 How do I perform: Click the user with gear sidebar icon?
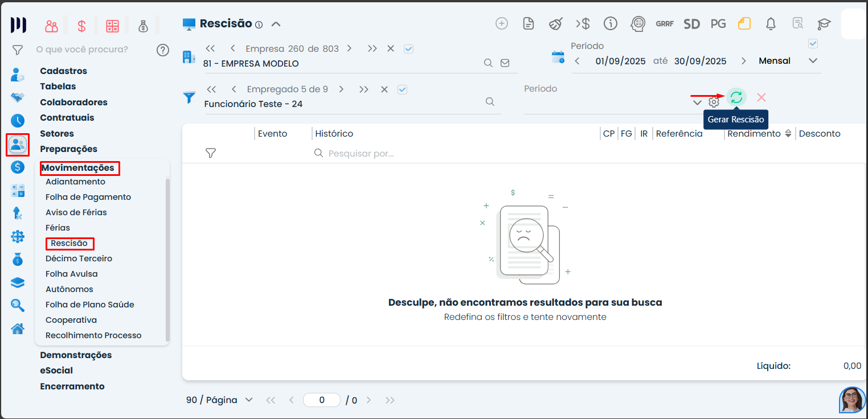coord(18,75)
